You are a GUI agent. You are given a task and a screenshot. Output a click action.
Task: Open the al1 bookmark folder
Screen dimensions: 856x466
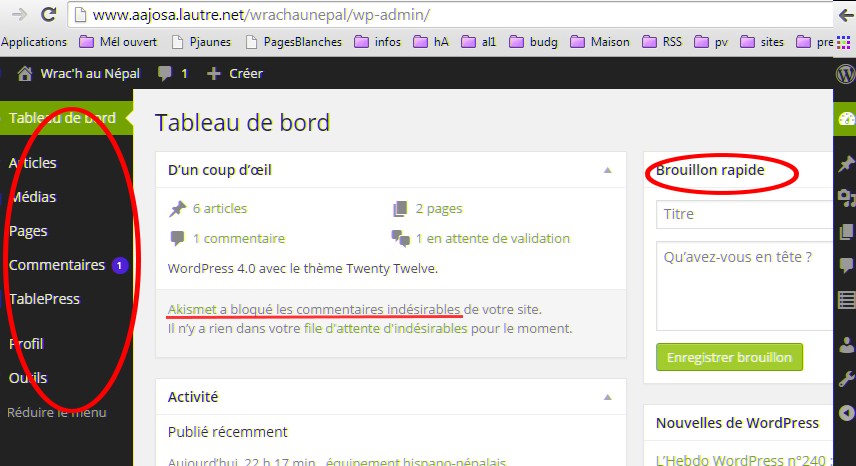(479, 42)
